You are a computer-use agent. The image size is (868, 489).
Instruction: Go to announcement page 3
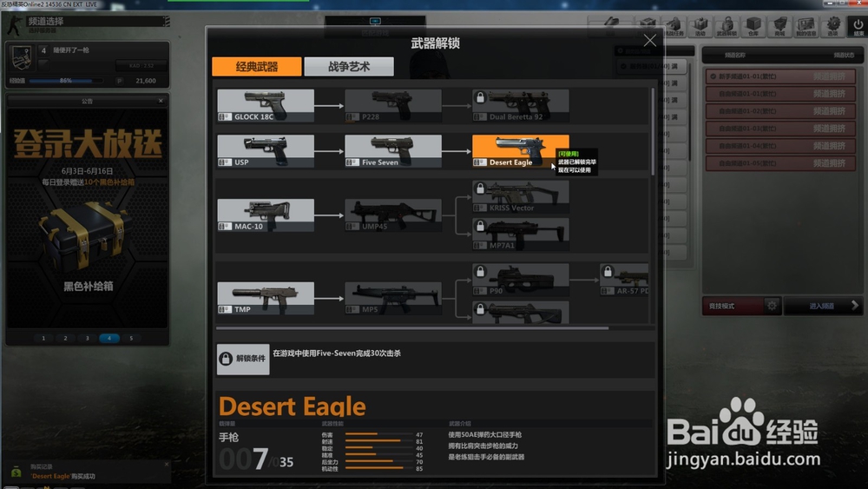tap(87, 338)
